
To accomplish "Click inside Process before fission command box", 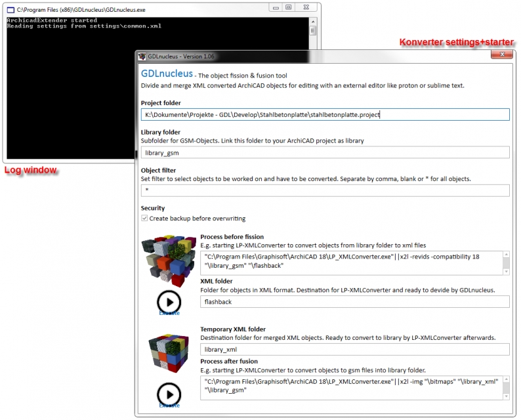I will (351, 261).
